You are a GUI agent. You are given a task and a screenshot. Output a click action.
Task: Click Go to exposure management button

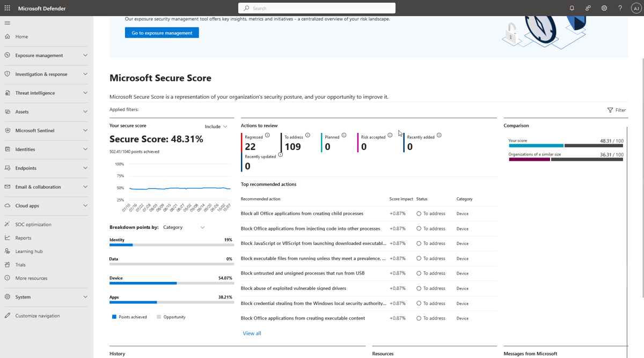(162, 33)
